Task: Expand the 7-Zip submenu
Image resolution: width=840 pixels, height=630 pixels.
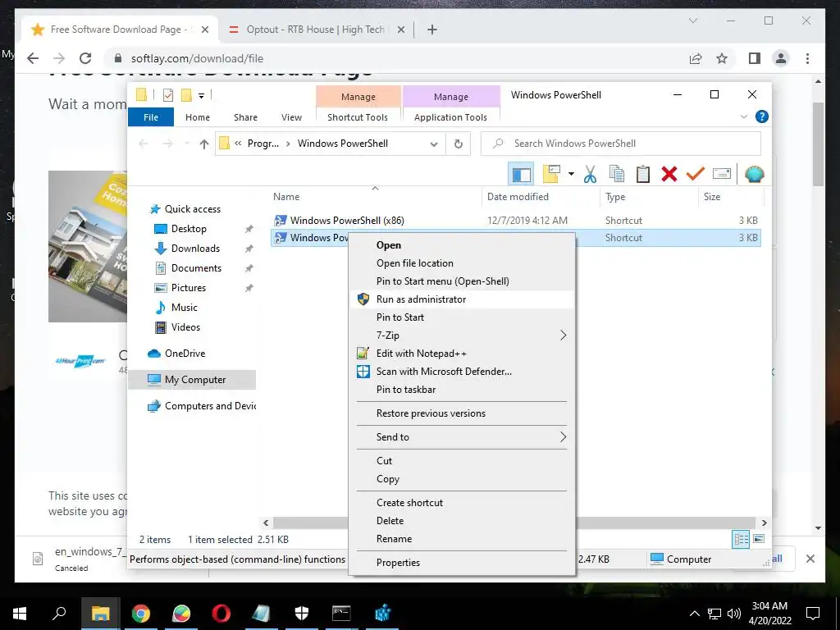Action: pos(563,336)
